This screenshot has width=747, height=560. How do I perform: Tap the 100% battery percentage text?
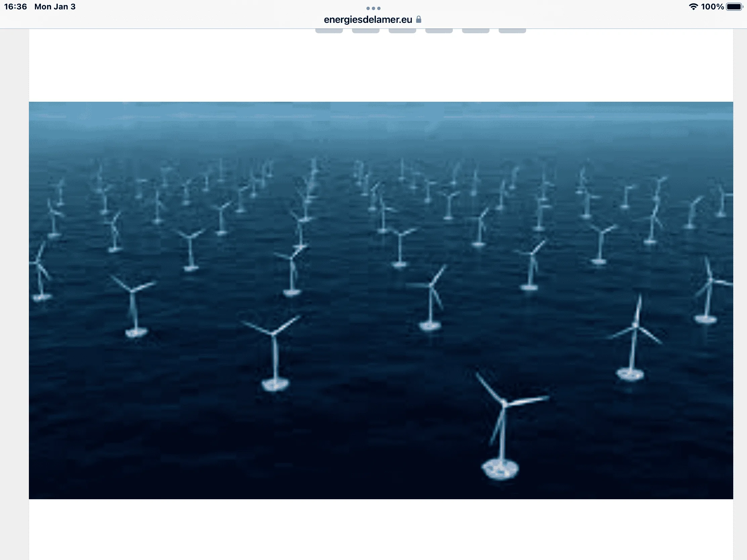coord(712,7)
